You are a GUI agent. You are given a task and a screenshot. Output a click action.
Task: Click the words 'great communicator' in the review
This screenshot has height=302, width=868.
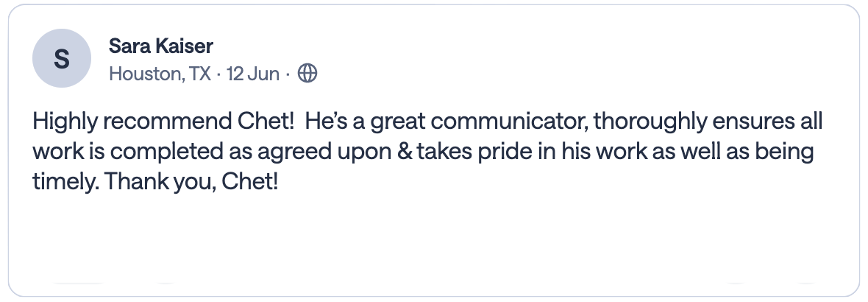click(x=480, y=122)
